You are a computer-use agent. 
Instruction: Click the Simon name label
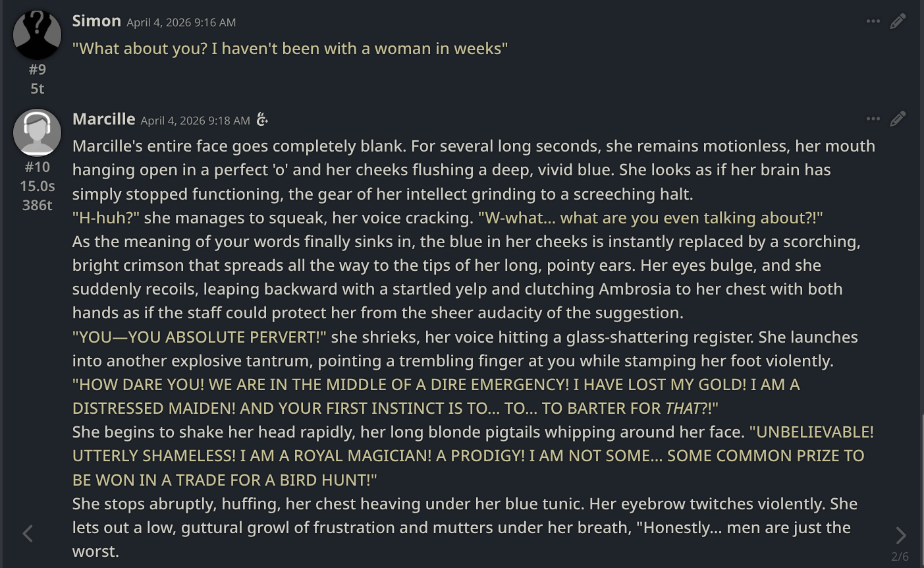(96, 21)
